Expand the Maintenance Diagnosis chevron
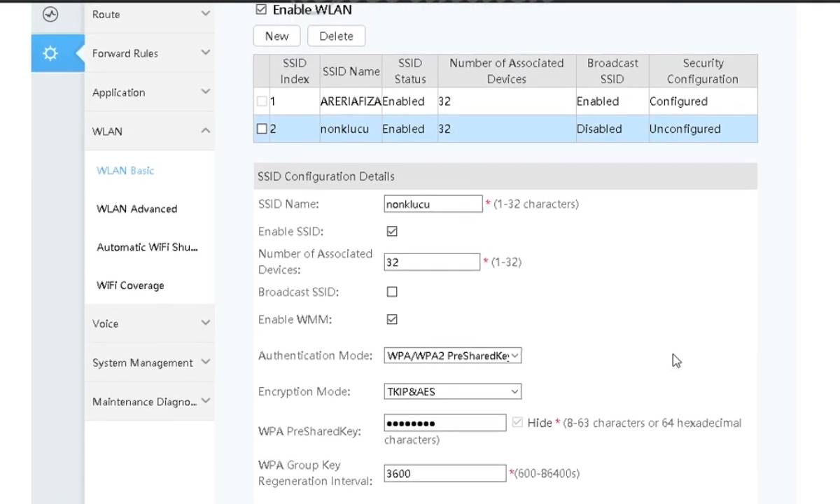This screenshot has height=504, width=840. (205, 401)
